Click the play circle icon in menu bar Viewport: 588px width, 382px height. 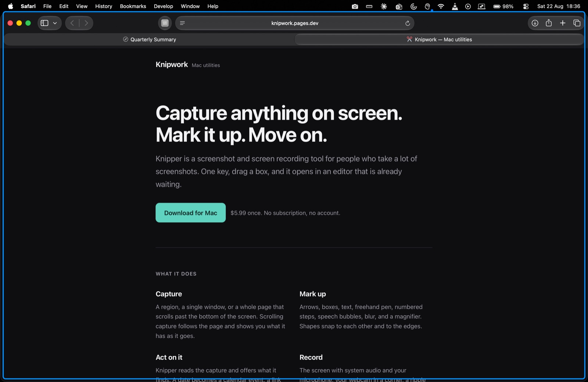(468, 6)
